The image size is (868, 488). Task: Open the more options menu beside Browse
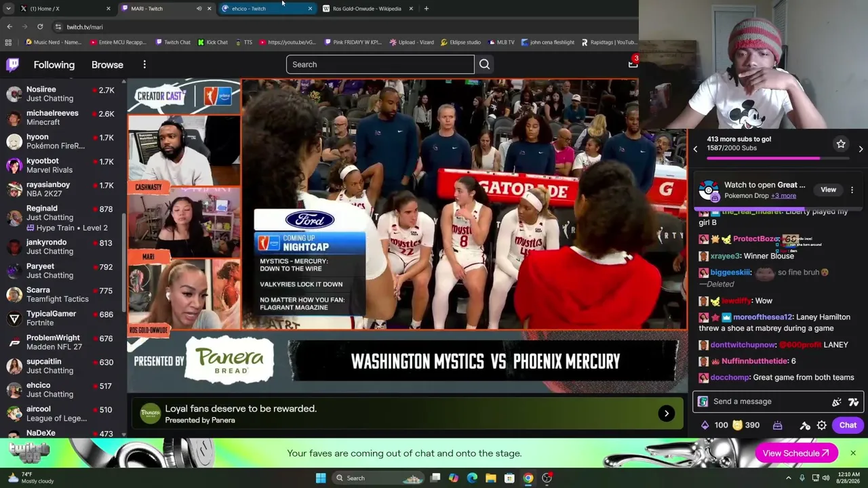[x=144, y=64]
